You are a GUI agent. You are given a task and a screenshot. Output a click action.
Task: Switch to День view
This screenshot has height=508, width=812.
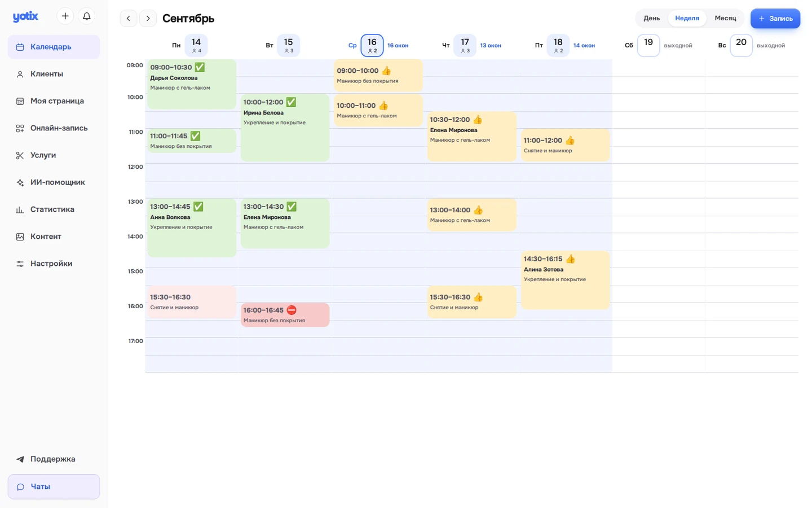tap(651, 18)
